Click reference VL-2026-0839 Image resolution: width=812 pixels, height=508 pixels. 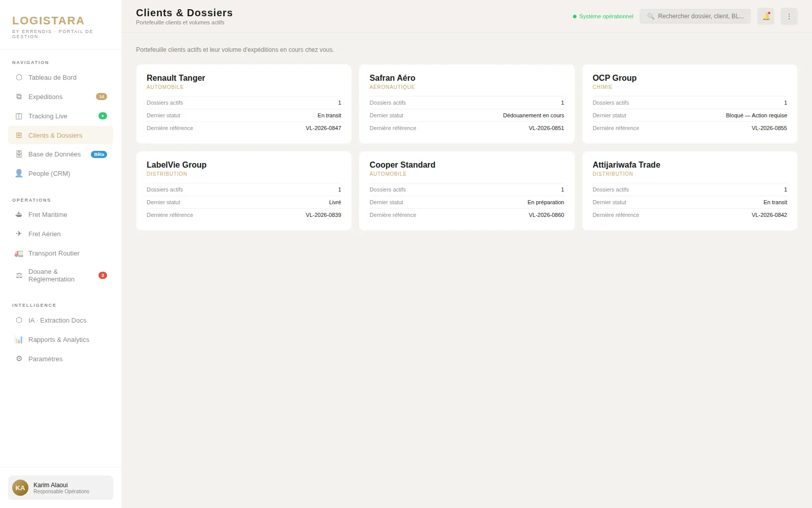[x=323, y=215]
